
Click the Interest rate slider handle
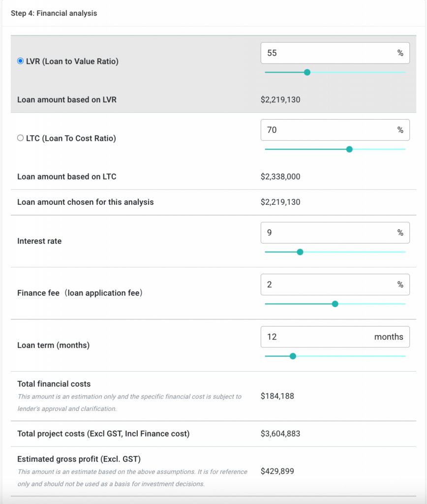tap(300, 252)
